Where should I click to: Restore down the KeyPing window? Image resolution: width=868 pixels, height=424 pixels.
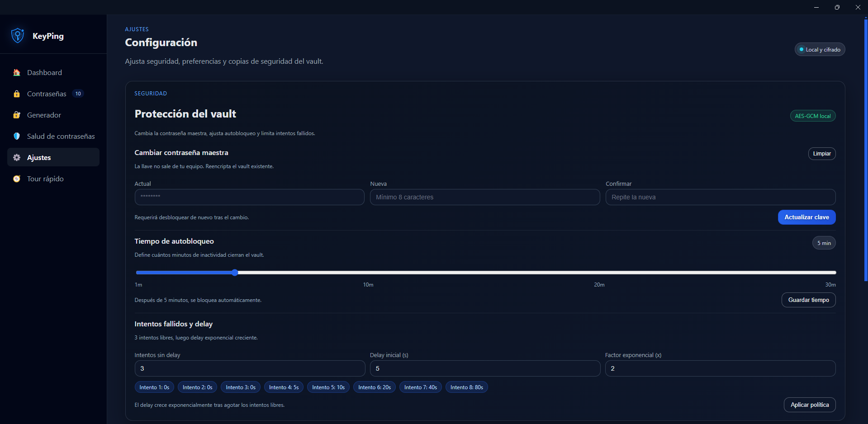tap(837, 7)
